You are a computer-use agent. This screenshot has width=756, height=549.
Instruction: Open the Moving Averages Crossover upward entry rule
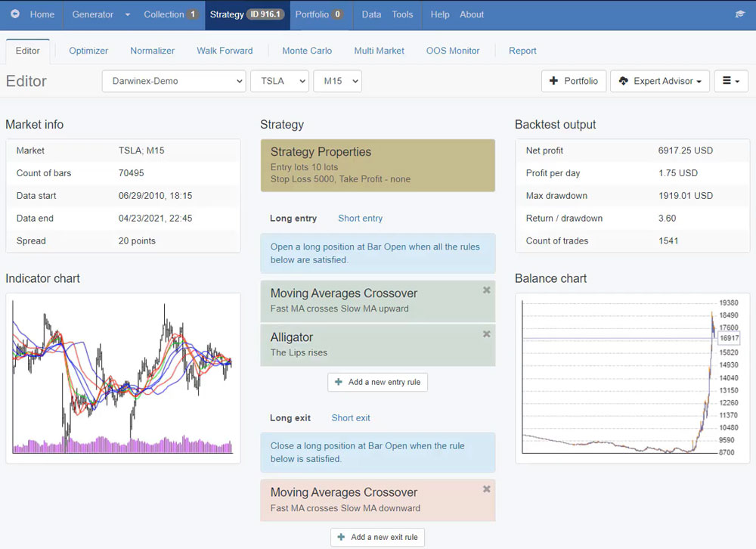coord(377,301)
